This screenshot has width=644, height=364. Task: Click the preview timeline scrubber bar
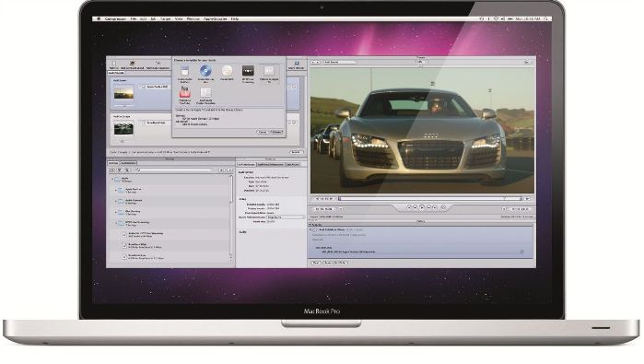tap(429, 199)
